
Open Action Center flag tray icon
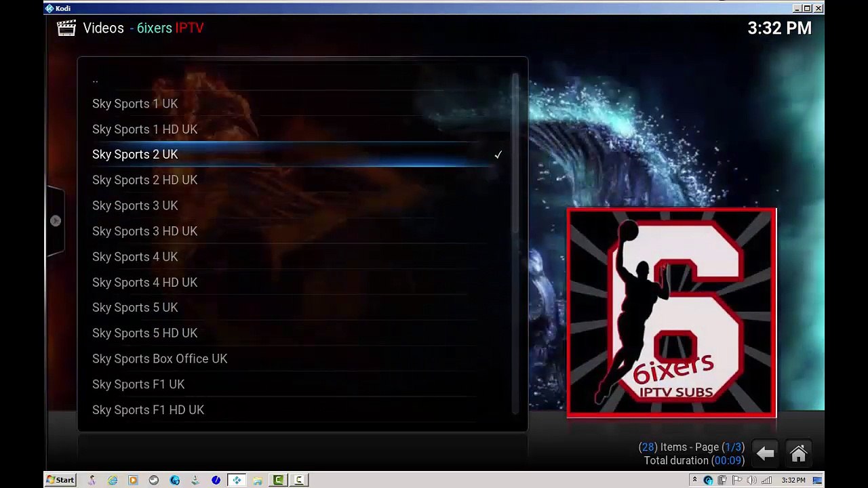click(738, 481)
